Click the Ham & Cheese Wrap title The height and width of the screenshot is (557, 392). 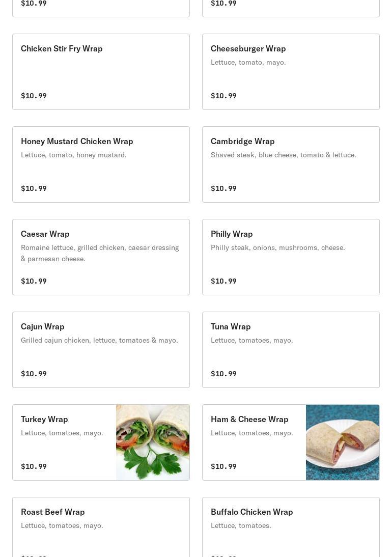(x=249, y=419)
